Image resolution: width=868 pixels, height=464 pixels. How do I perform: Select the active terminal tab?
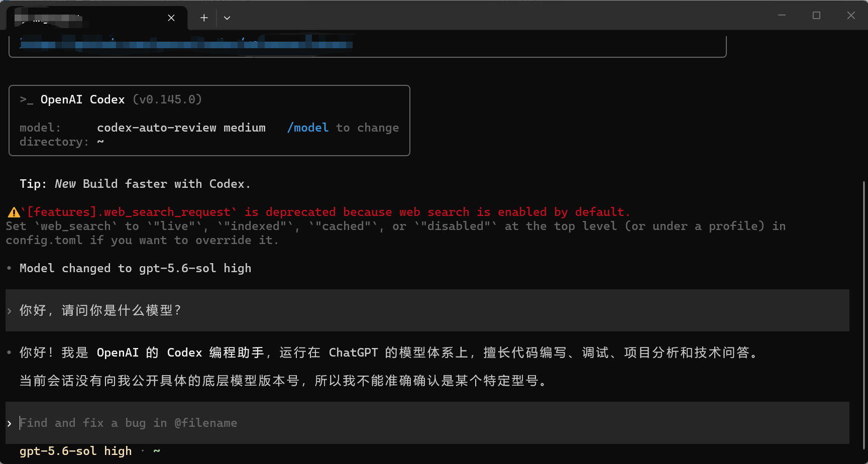coord(97,18)
